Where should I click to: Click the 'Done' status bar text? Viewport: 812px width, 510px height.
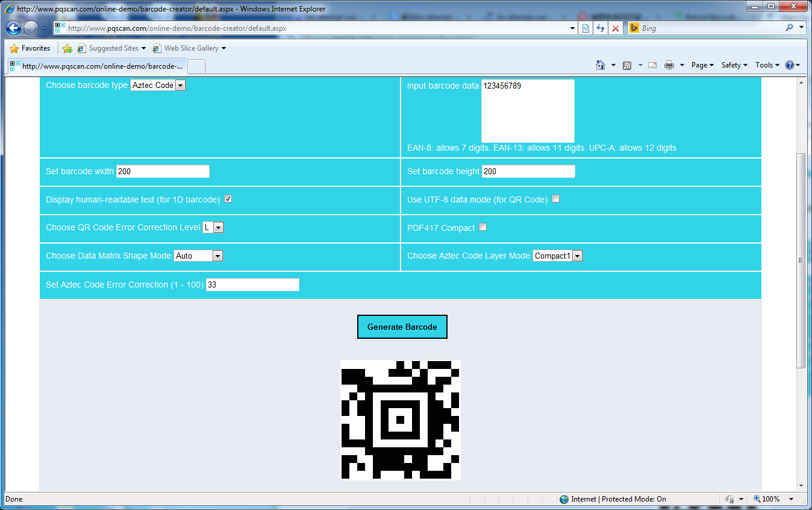pyautogui.click(x=14, y=499)
